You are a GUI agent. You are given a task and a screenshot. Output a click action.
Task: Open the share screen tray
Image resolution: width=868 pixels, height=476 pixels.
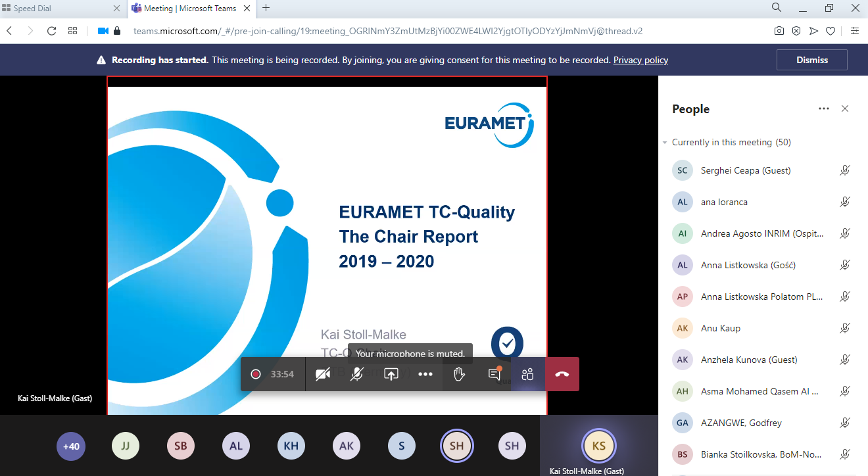tap(391, 374)
